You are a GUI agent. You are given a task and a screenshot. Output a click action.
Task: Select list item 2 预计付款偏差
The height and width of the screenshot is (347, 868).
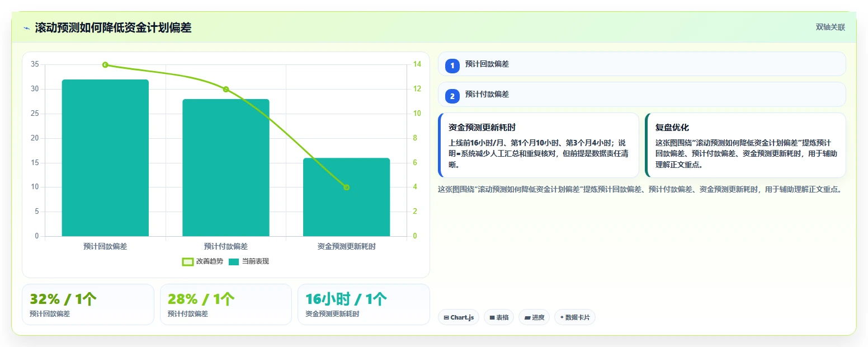(641, 94)
